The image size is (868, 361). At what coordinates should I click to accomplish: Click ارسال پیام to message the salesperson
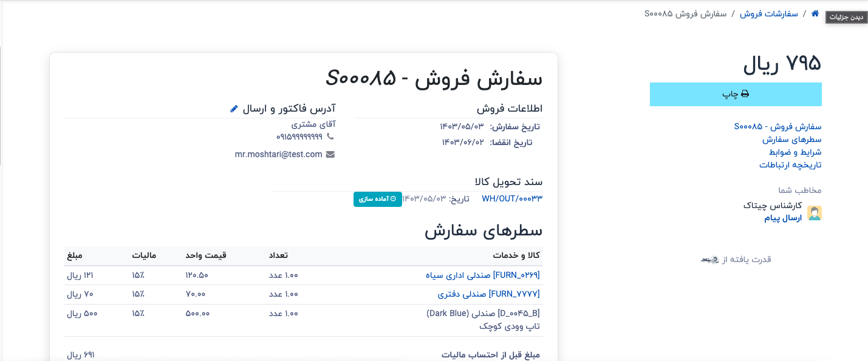point(783,218)
